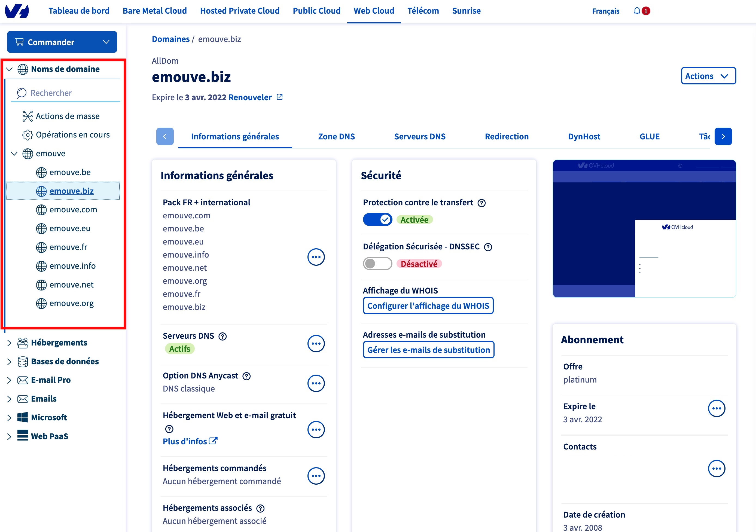Collapse the emouve domain group

pyautogui.click(x=14, y=154)
